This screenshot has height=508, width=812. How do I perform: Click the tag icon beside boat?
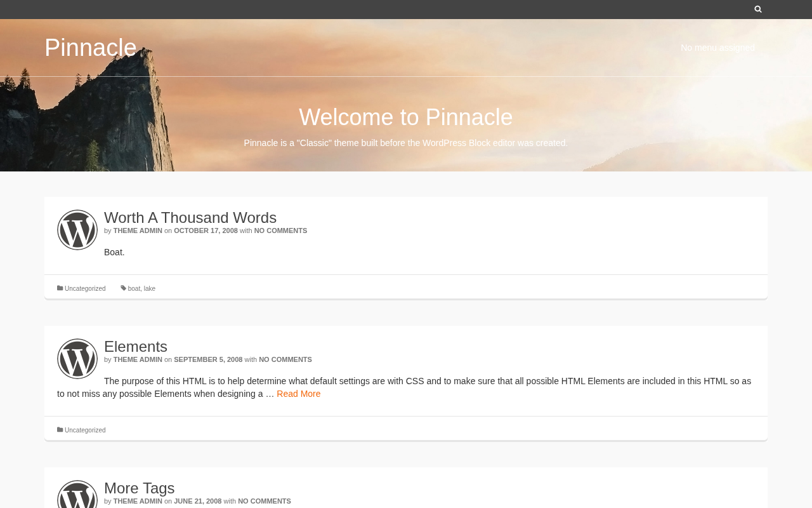point(124,288)
